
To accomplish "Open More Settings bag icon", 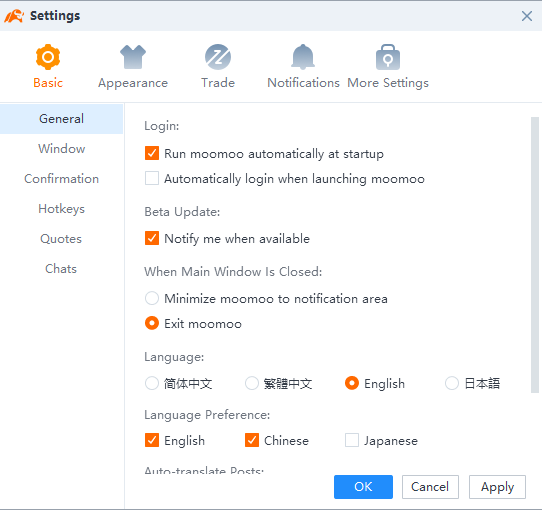I will 388,57.
